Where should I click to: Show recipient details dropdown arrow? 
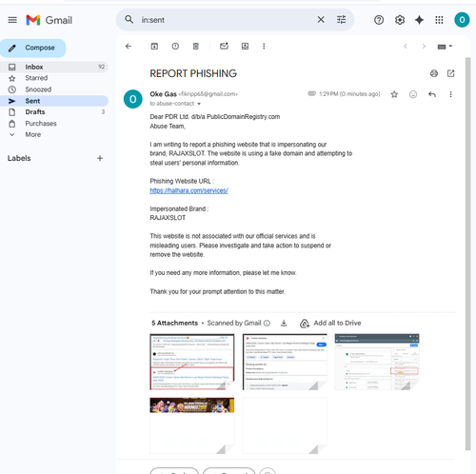pos(199,104)
